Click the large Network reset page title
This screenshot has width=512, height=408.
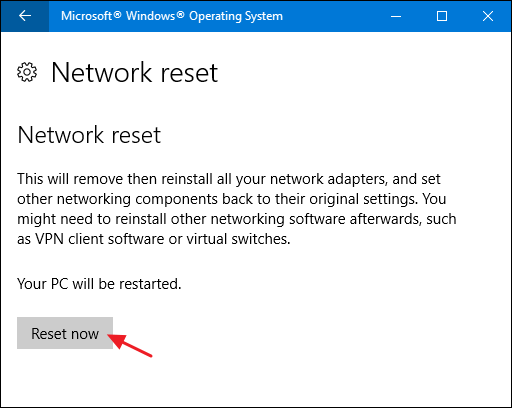[135, 72]
